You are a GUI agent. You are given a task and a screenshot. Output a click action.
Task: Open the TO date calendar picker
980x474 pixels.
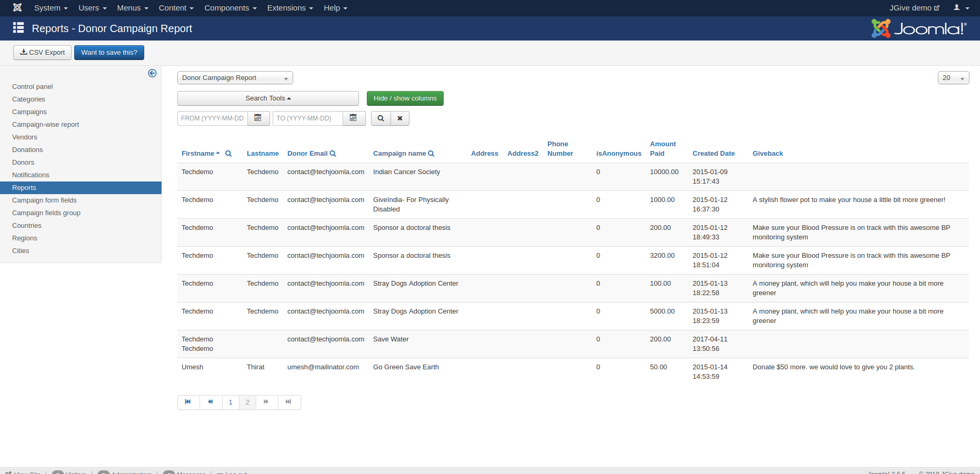(354, 118)
